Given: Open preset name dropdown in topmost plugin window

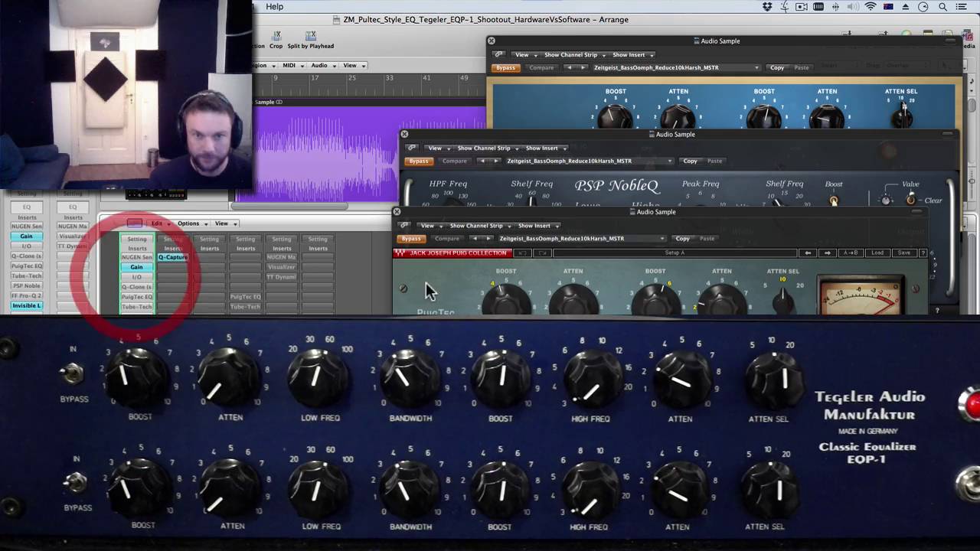Looking at the screenshot, I should [676, 67].
